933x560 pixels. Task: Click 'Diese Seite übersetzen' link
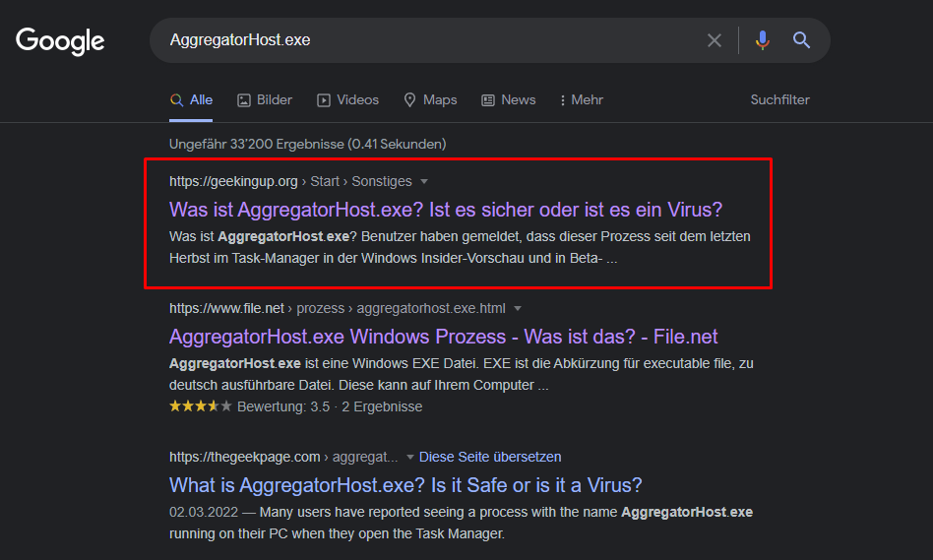490,457
